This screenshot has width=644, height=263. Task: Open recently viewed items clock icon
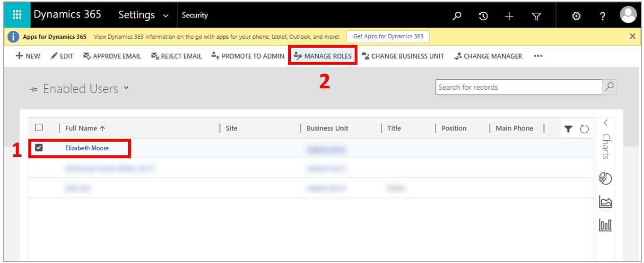[483, 16]
